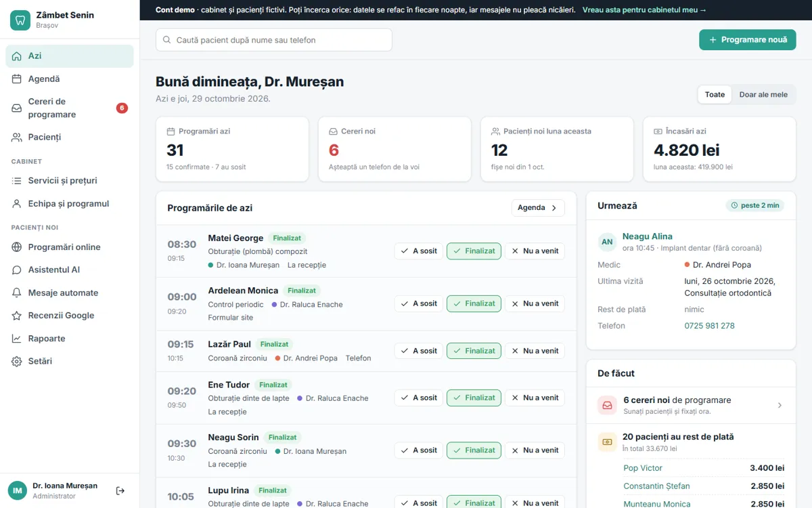The width and height of the screenshot is (812, 508).
Task: Go to Cereri de programare
Action: click(x=70, y=108)
